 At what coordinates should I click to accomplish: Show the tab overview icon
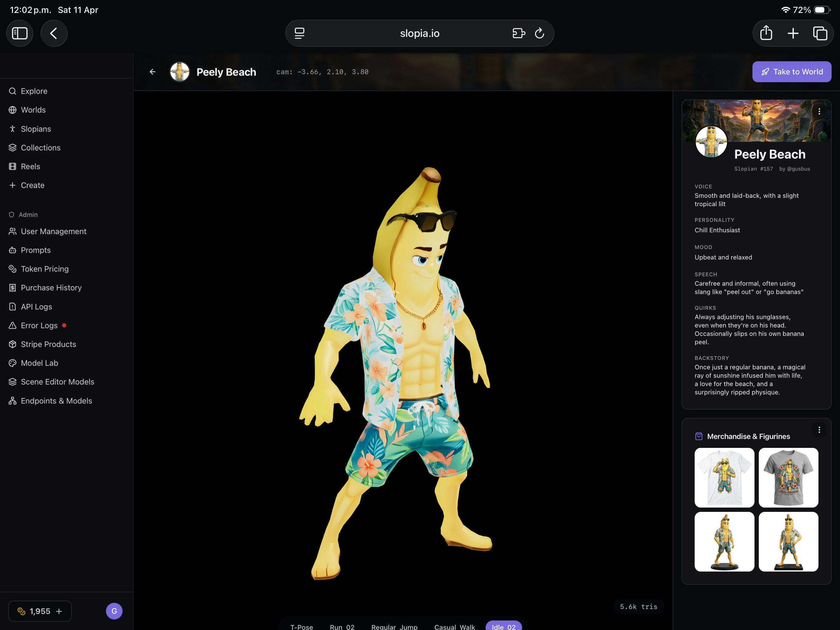click(820, 34)
